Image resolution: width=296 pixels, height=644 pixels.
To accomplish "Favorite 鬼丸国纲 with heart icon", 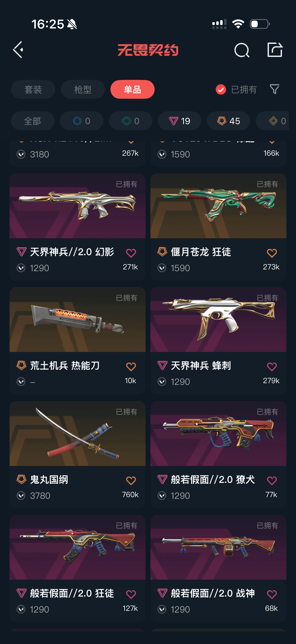I will click(x=131, y=480).
